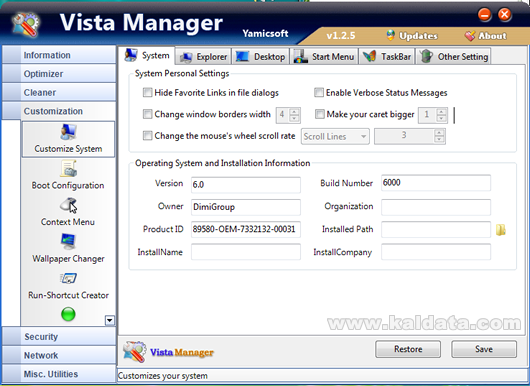Open the Customize System icon
The width and height of the screenshot is (530, 386).
68,132
